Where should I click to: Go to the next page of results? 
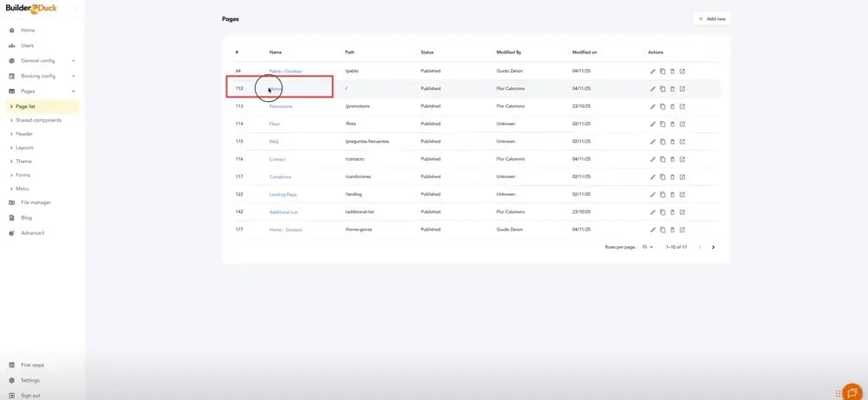coord(713,247)
